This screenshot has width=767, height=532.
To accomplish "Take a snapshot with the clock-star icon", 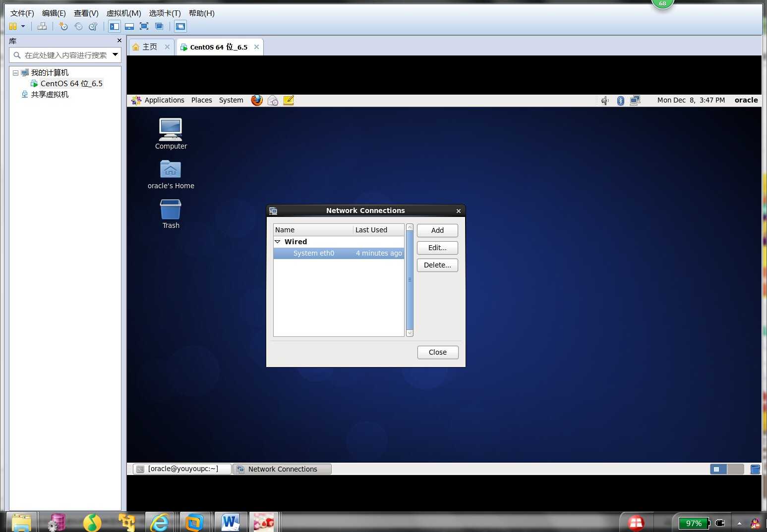I will (x=63, y=26).
